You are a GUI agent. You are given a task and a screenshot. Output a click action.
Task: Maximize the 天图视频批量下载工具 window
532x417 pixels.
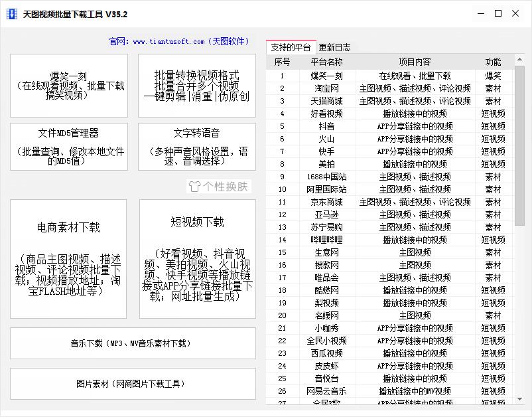click(x=498, y=13)
